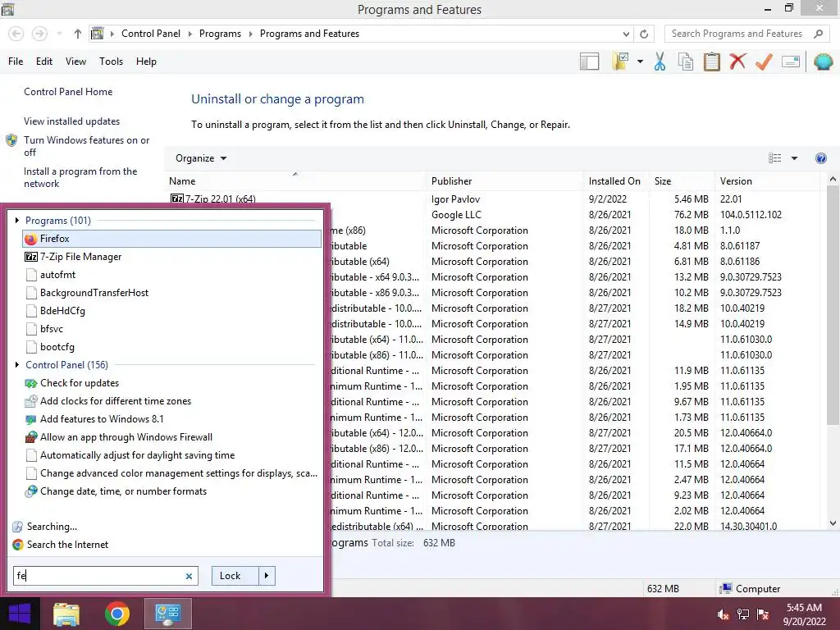Open Add features to Windows 8.1
Viewport: 840px width, 630px height.
coord(171,419)
